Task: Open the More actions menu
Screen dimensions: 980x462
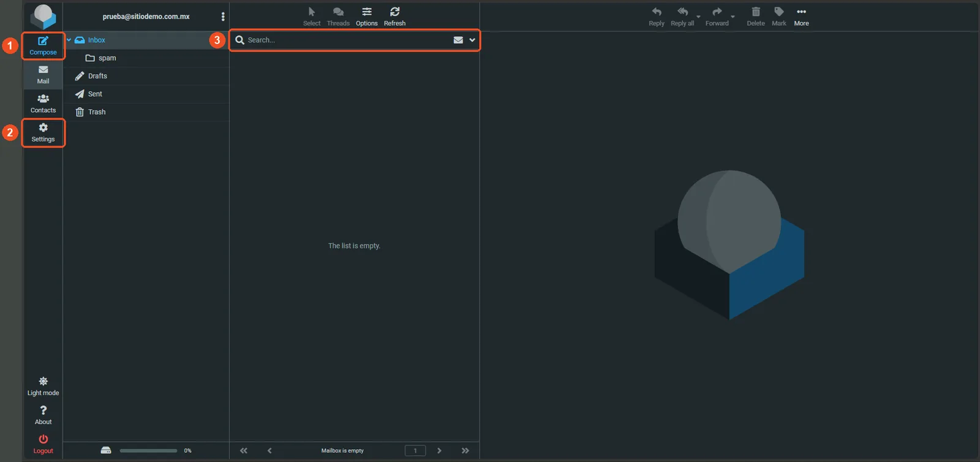Action: click(801, 17)
